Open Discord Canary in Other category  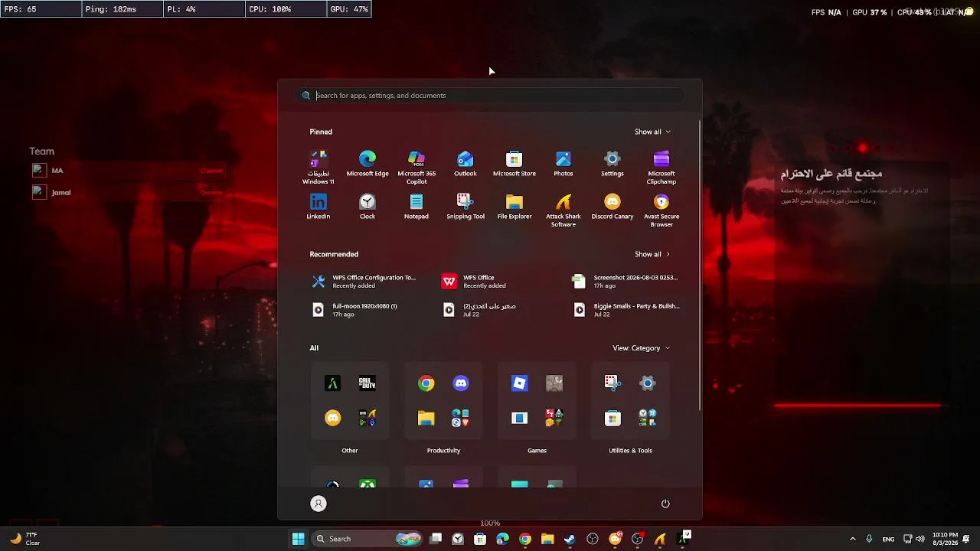pos(333,418)
